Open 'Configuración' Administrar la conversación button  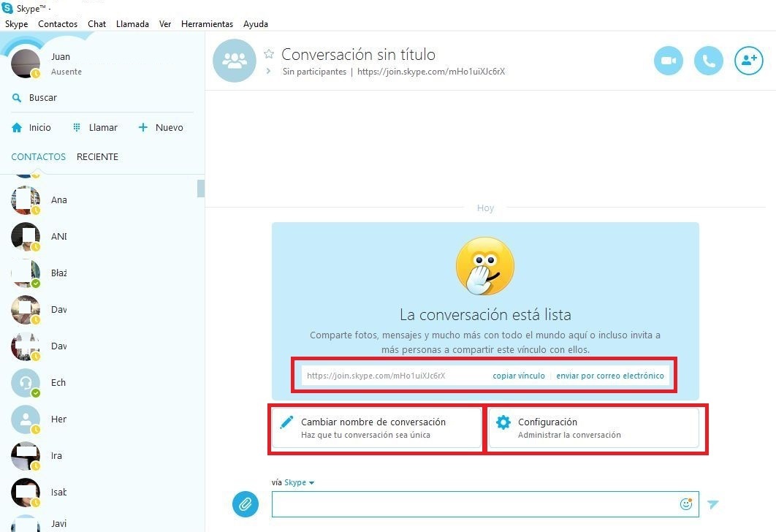click(594, 427)
